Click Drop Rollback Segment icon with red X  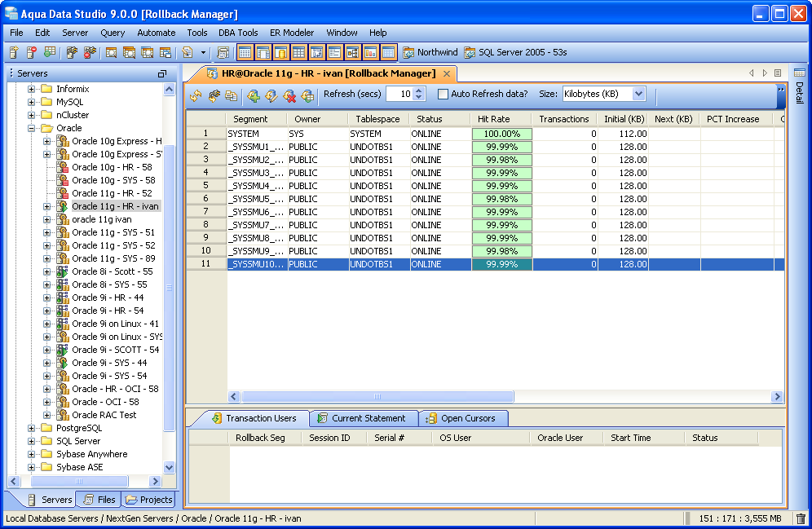(289, 95)
